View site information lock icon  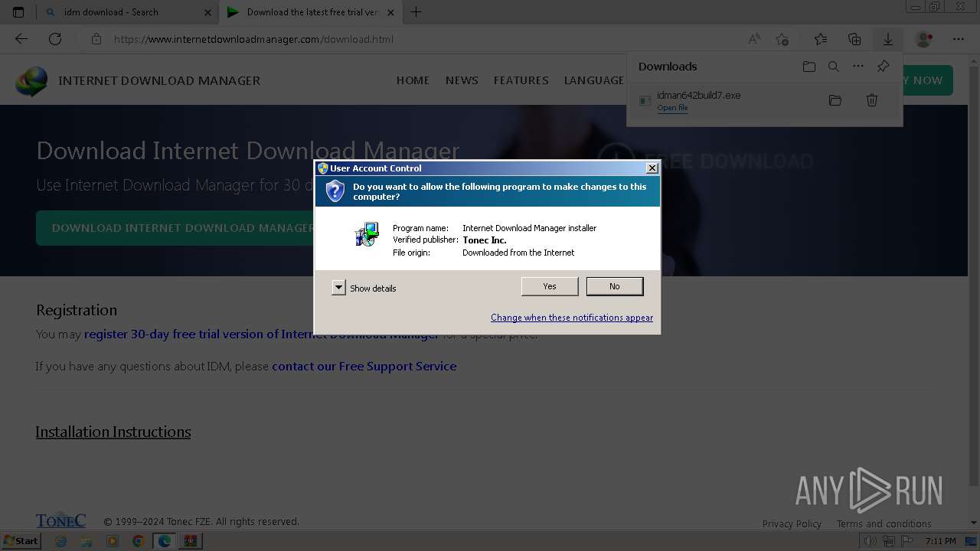pyautogui.click(x=96, y=39)
